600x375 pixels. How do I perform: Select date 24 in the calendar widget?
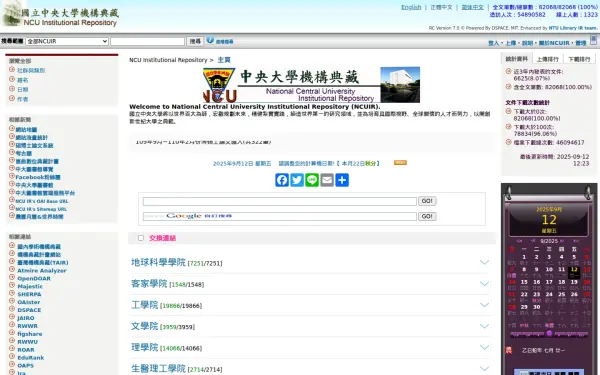tap(549, 294)
